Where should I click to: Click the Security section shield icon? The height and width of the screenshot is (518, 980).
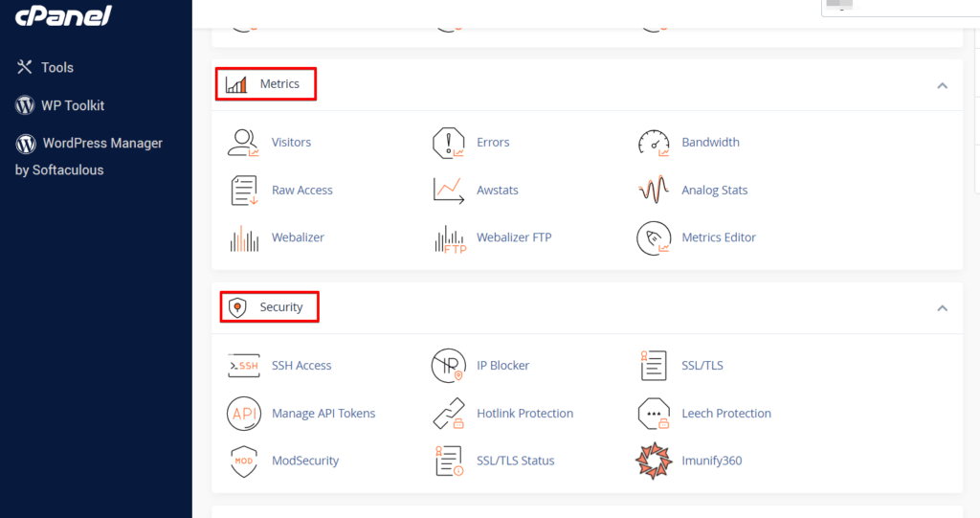point(237,307)
